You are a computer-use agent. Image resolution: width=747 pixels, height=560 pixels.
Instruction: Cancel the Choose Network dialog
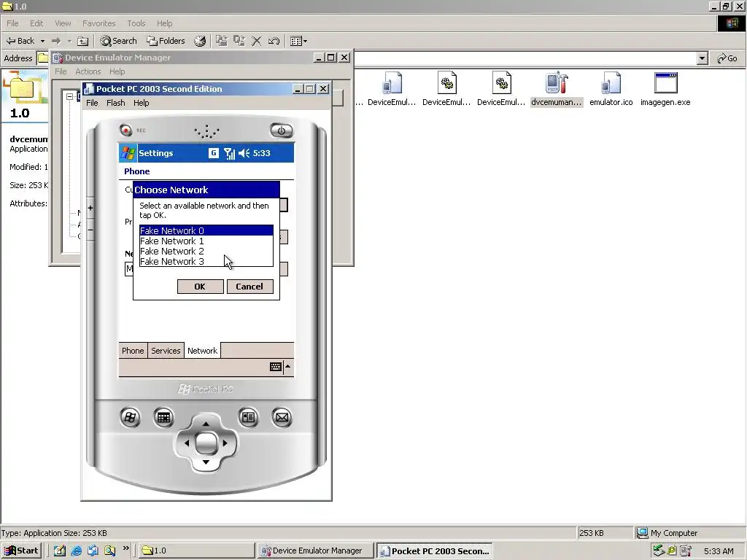click(x=249, y=286)
